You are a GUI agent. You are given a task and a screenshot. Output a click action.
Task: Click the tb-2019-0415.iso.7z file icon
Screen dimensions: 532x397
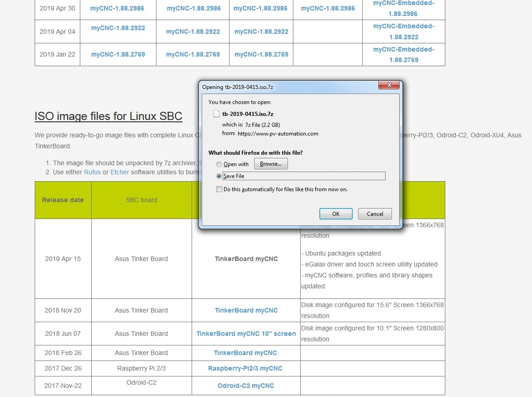click(x=217, y=114)
